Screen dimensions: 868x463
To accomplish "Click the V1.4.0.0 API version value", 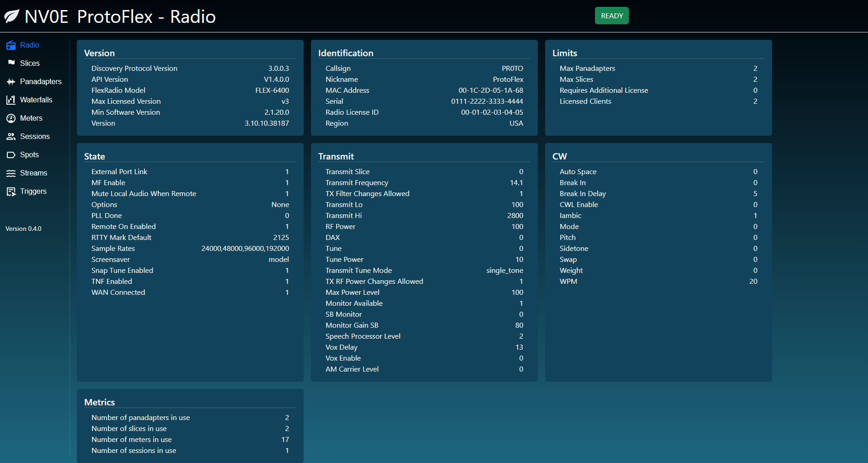I will [x=277, y=80].
